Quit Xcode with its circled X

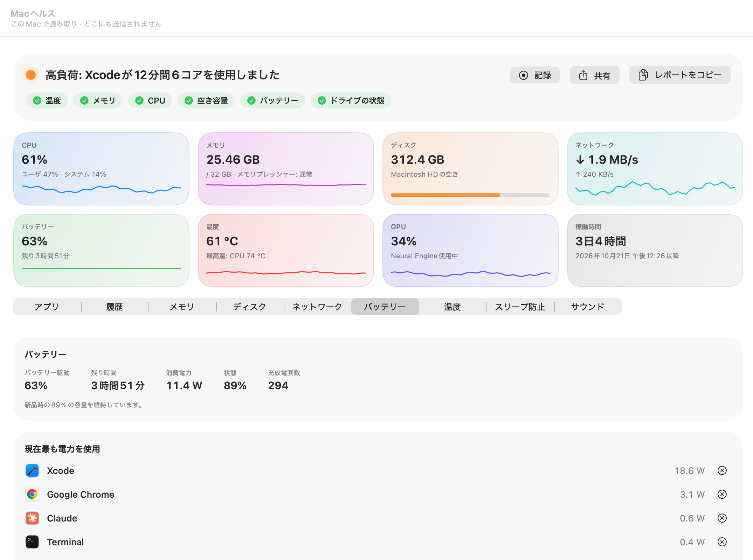[x=722, y=470]
